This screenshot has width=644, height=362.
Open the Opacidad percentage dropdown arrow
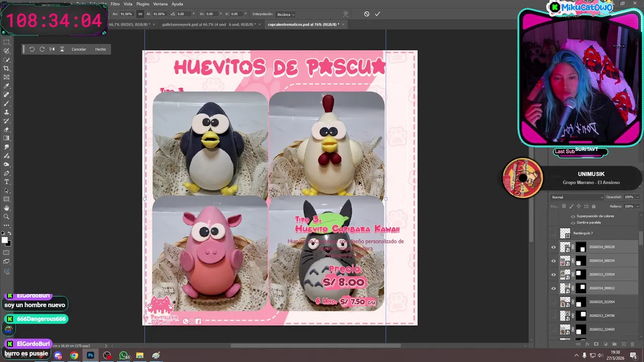(638, 197)
